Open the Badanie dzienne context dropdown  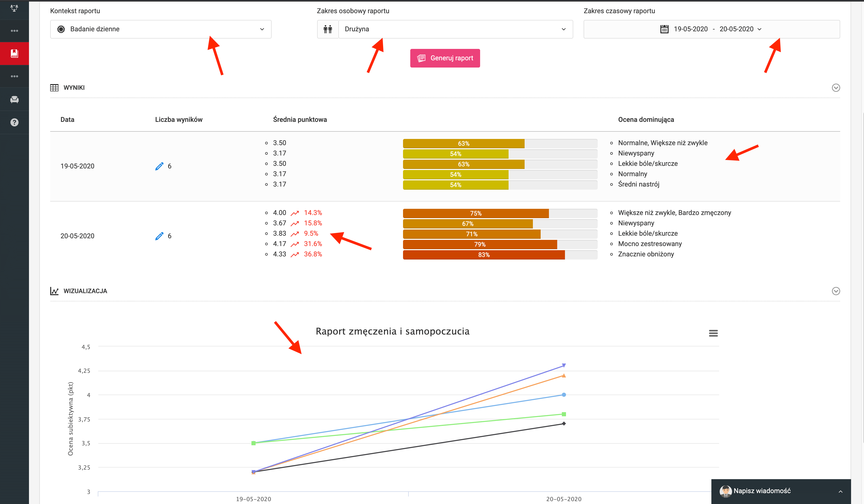160,29
